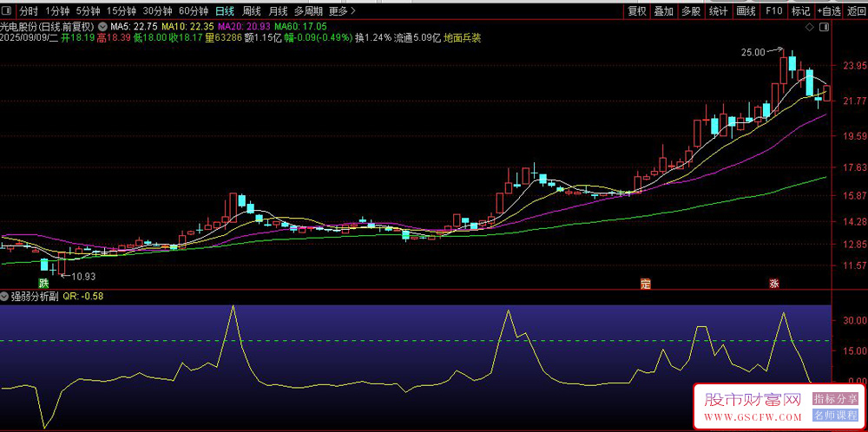Click the 换1.24% turnover rate
Image resolution: width=868 pixels, height=432 pixels.
[x=373, y=37]
